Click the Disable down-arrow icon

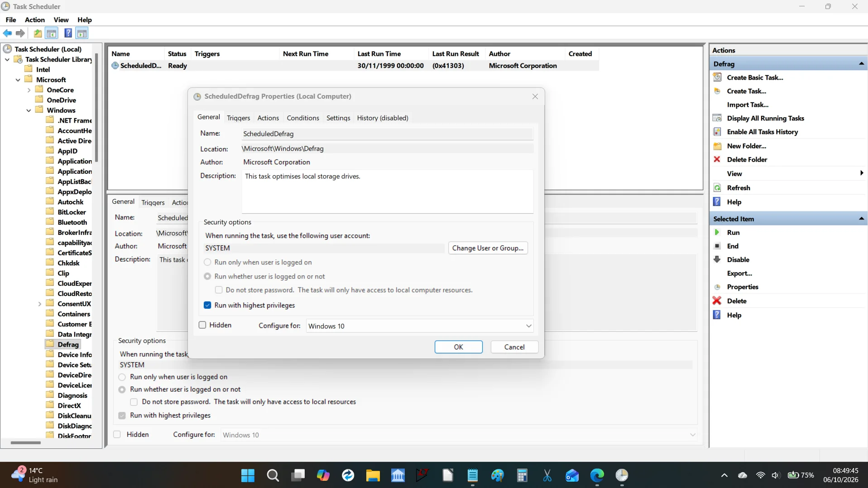point(717,259)
